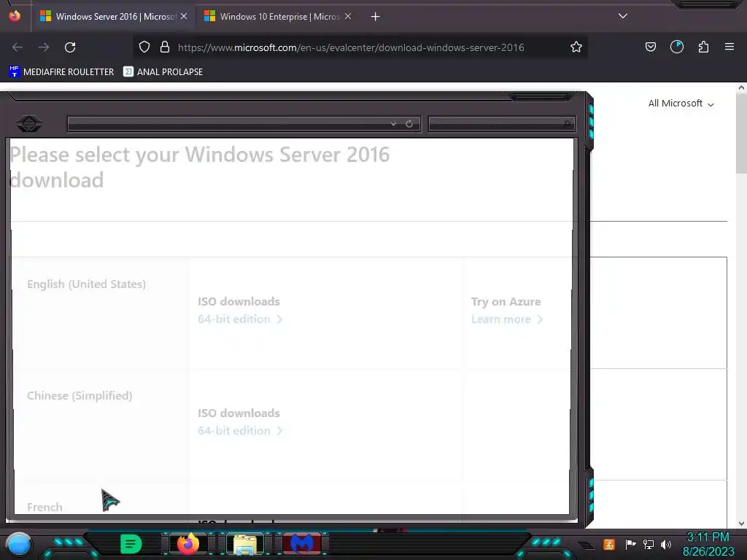Click the overlay window's search field
747x560 pixels.
[502, 124]
